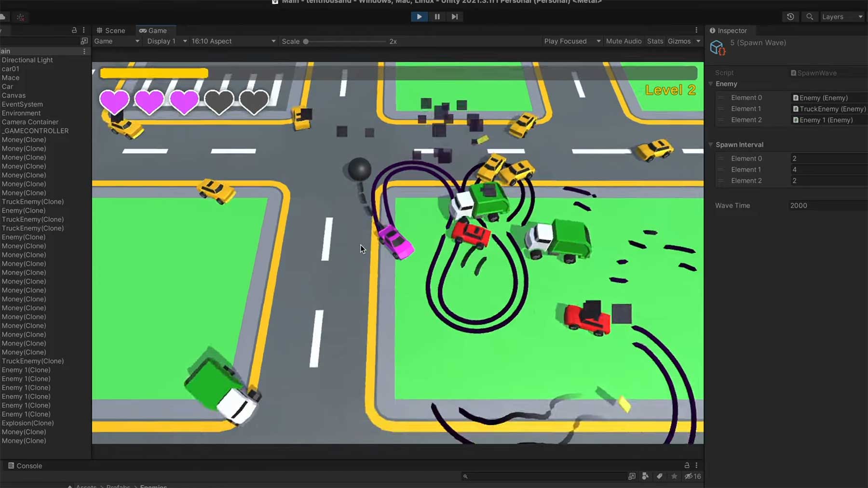
Task: Open the Layers dropdown
Action: click(841, 17)
